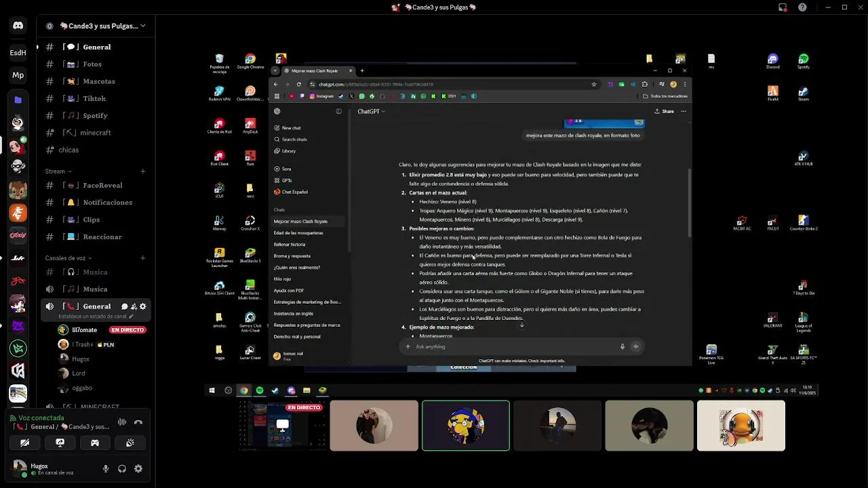
Task: Share your screen button in voice panel
Action: click(x=60, y=443)
